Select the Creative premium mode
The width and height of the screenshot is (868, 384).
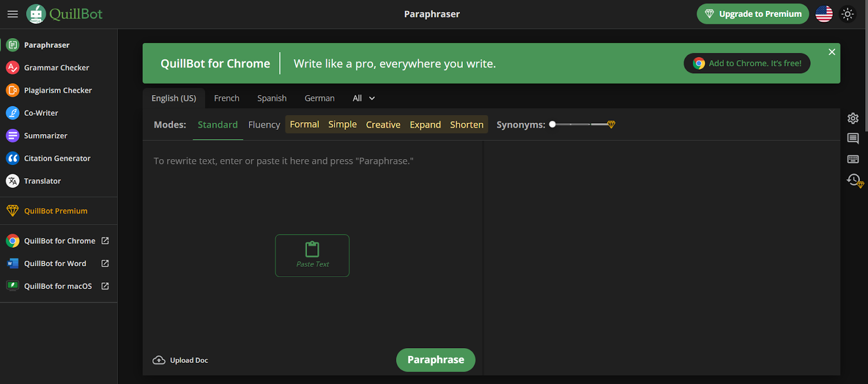point(383,125)
